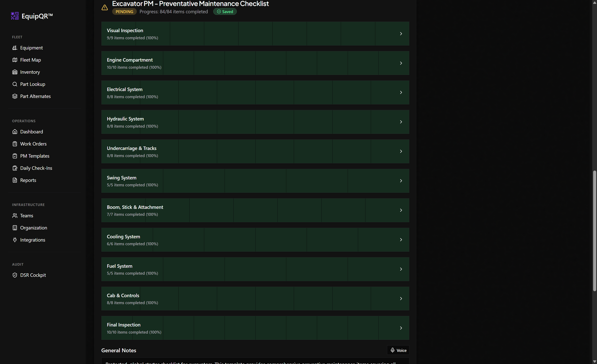Click the Fleet Map icon

pyautogui.click(x=15, y=60)
